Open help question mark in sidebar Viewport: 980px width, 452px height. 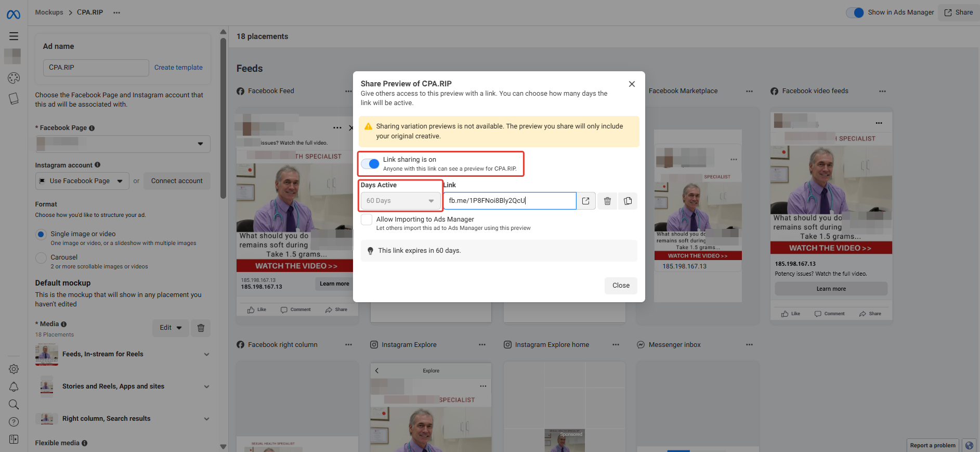point(14,422)
